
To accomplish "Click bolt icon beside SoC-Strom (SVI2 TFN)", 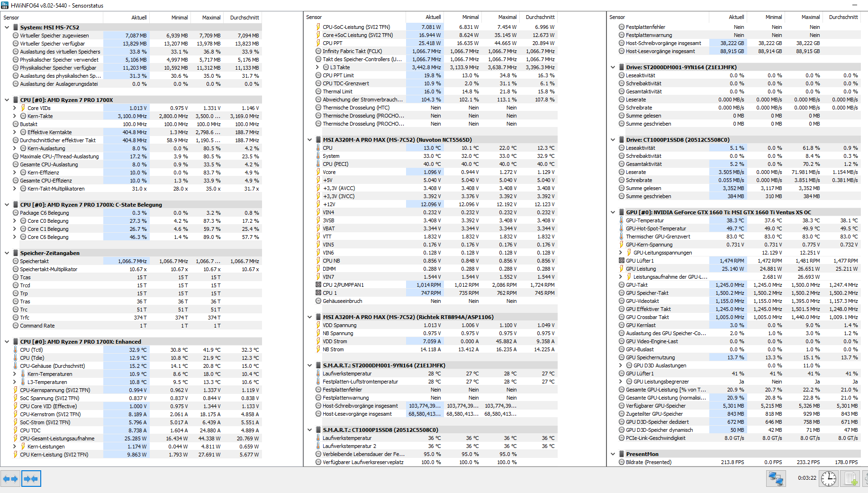I will [16, 422].
